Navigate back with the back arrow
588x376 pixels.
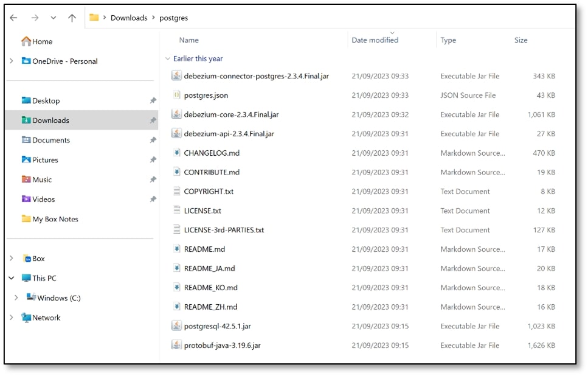click(13, 17)
